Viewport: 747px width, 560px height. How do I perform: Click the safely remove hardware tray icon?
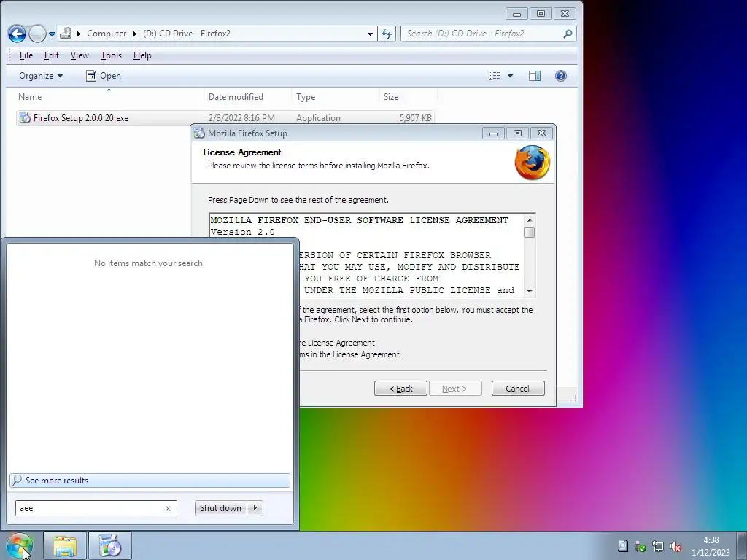pyautogui.click(x=640, y=547)
